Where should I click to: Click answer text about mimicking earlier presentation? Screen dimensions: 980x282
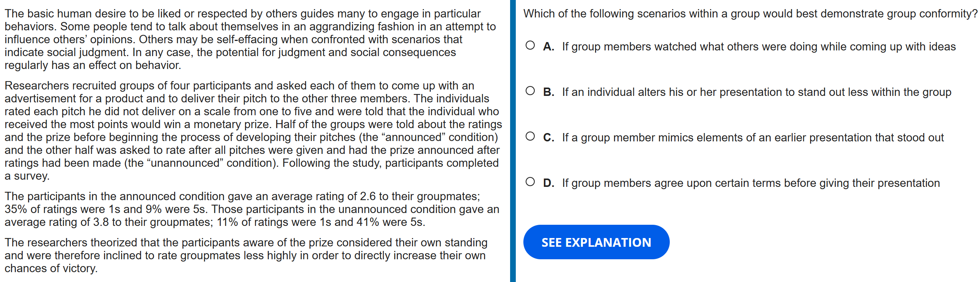(752, 138)
